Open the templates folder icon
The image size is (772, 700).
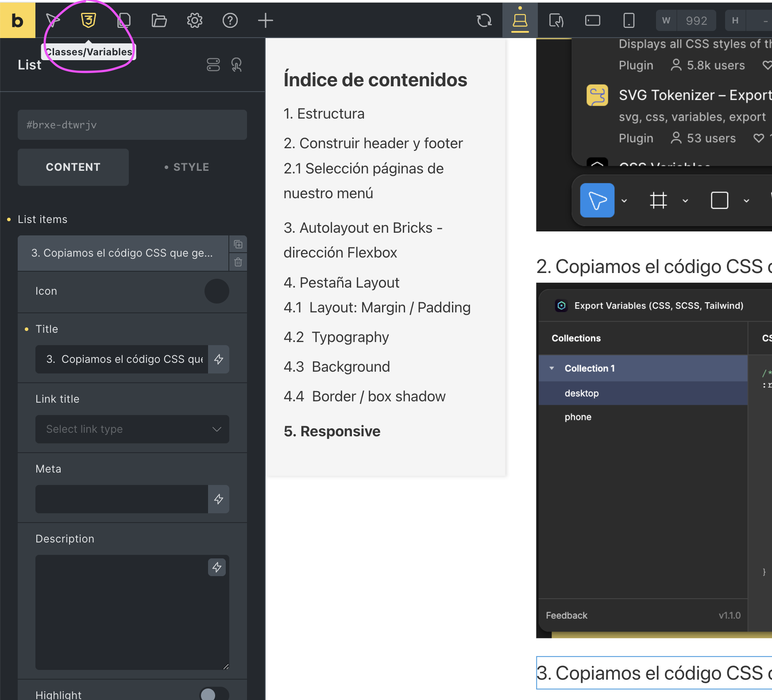[x=159, y=20]
